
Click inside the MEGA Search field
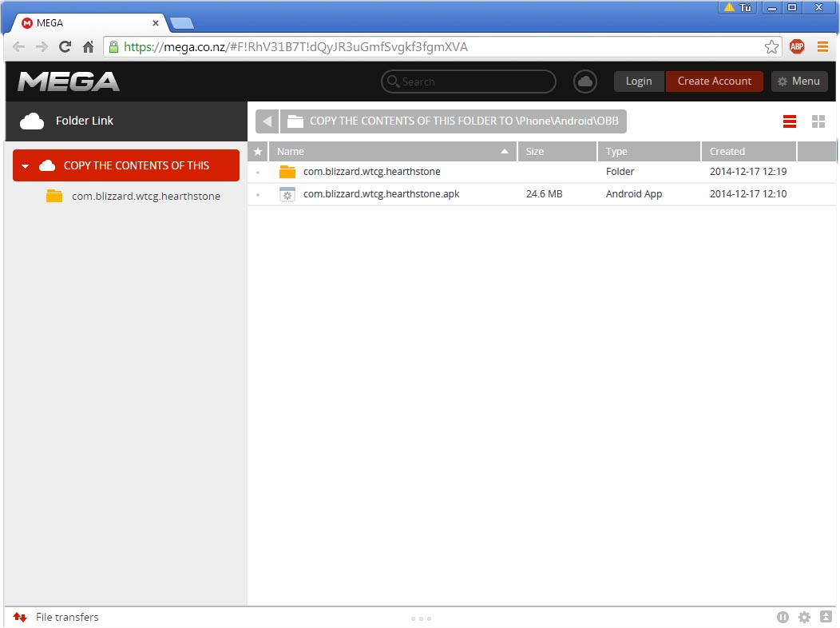tap(468, 81)
